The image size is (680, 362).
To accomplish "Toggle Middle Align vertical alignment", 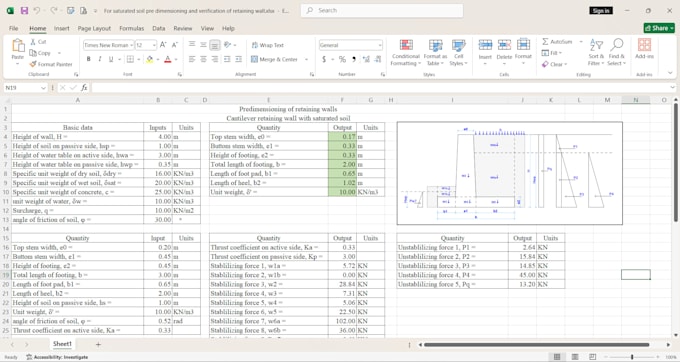I will point(203,45).
